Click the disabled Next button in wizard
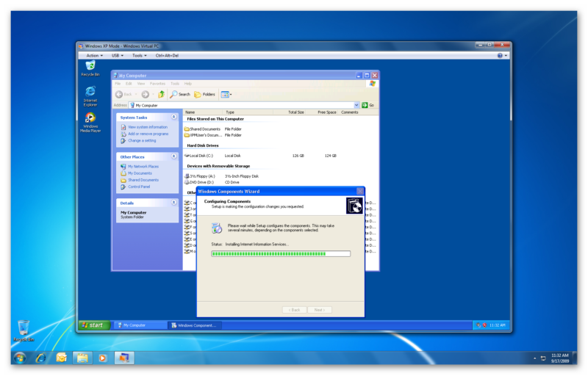 tap(320, 310)
